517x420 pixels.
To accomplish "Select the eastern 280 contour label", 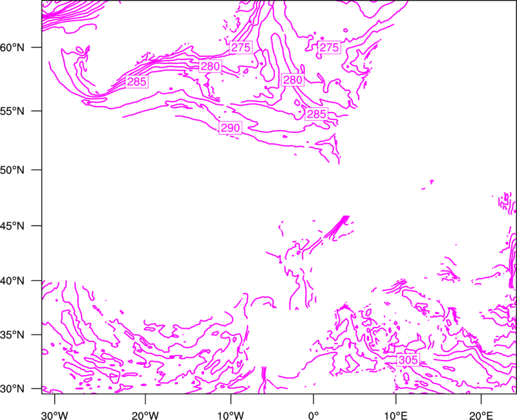I will 293,79.
